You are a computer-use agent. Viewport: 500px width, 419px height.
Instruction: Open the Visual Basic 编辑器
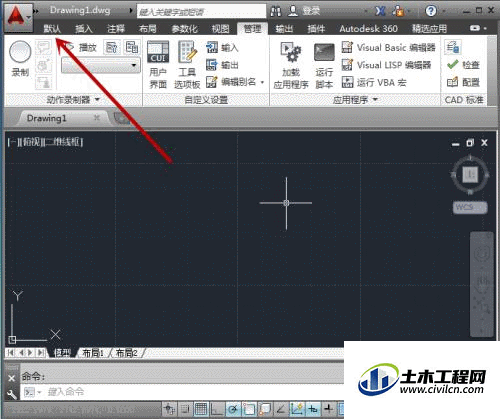[389, 48]
